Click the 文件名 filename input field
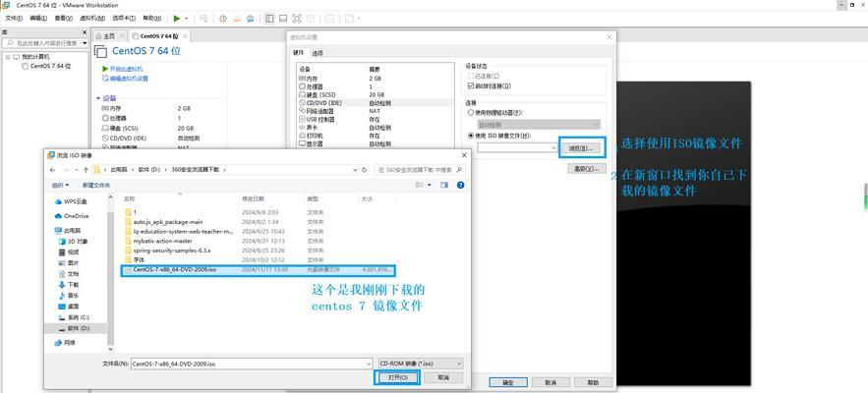The height and width of the screenshot is (393, 868). (x=248, y=364)
